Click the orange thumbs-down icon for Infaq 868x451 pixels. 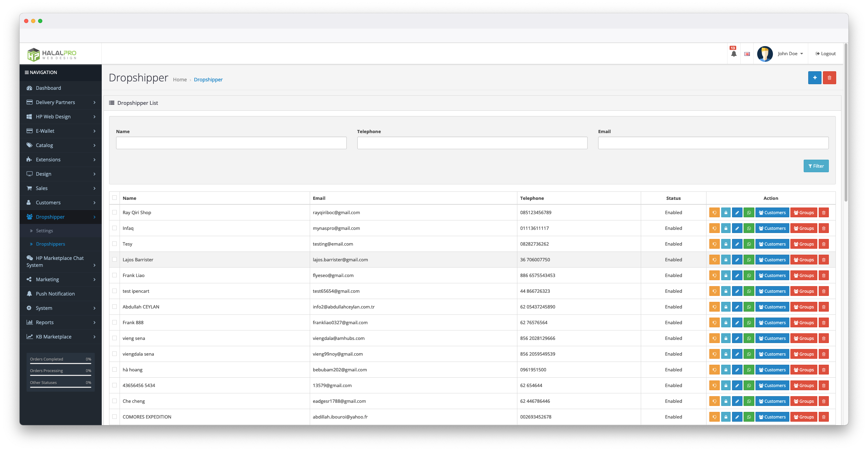[714, 228]
